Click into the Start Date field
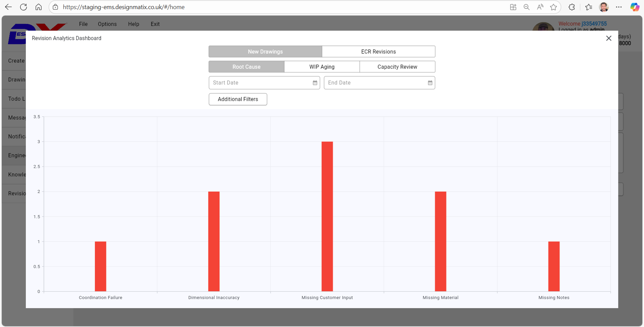The height and width of the screenshot is (327, 644). click(260, 83)
